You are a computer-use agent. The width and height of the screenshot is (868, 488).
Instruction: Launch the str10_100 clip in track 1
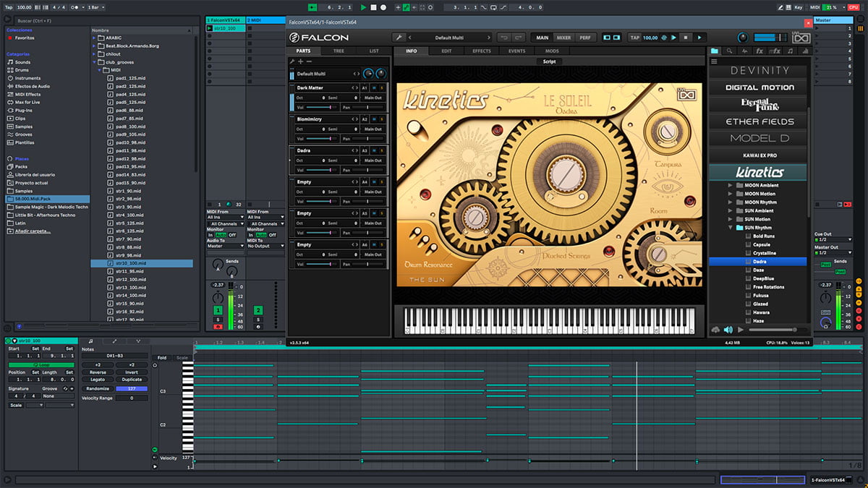coord(210,28)
